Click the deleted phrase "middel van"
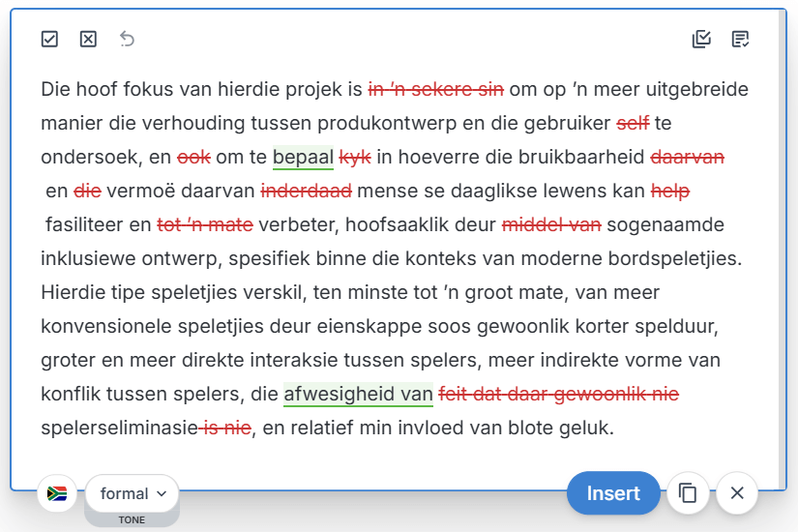Image resolution: width=798 pixels, height=532 pixels. tap(551, 224)
